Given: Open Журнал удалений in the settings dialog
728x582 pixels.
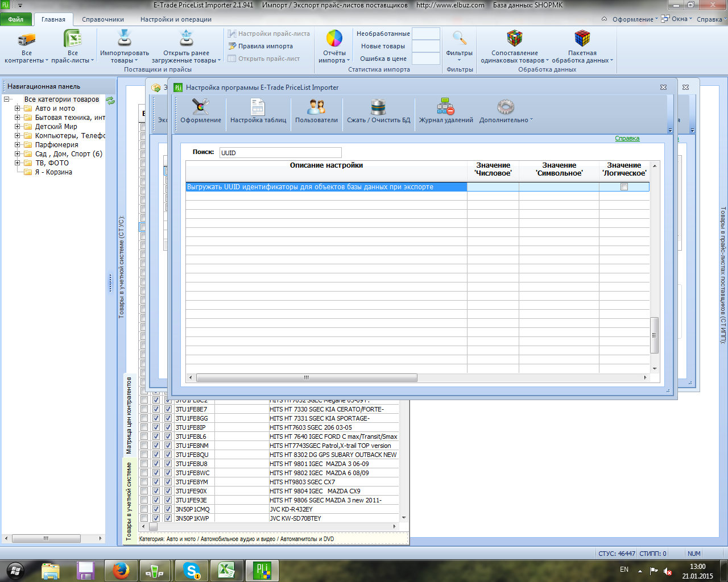Looking at the screenshot, I should coord(446,110).
